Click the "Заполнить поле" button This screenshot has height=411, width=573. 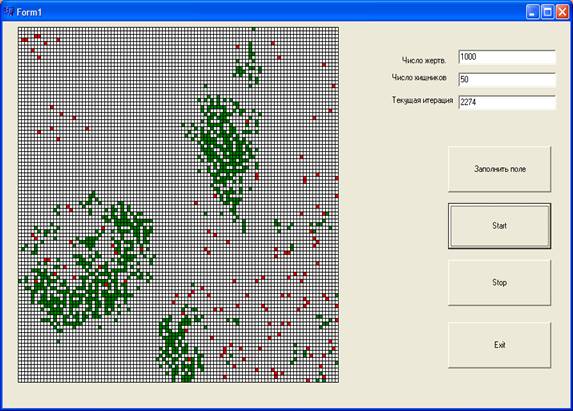click(x=500, y=169)
